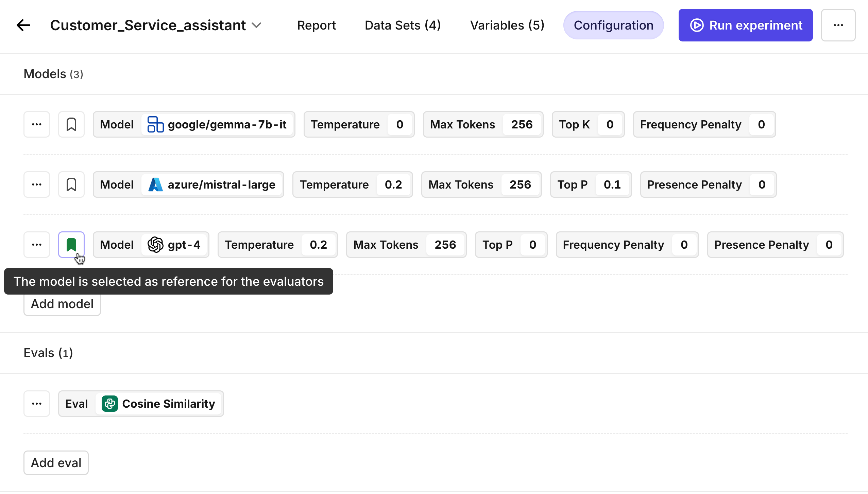Click the Azure logo on the mistral-large model

pyautogui.click(x=155, y=184)
